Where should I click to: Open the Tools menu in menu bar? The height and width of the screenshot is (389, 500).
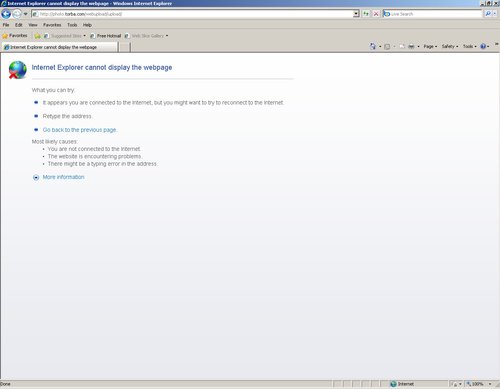coord(72,25)
